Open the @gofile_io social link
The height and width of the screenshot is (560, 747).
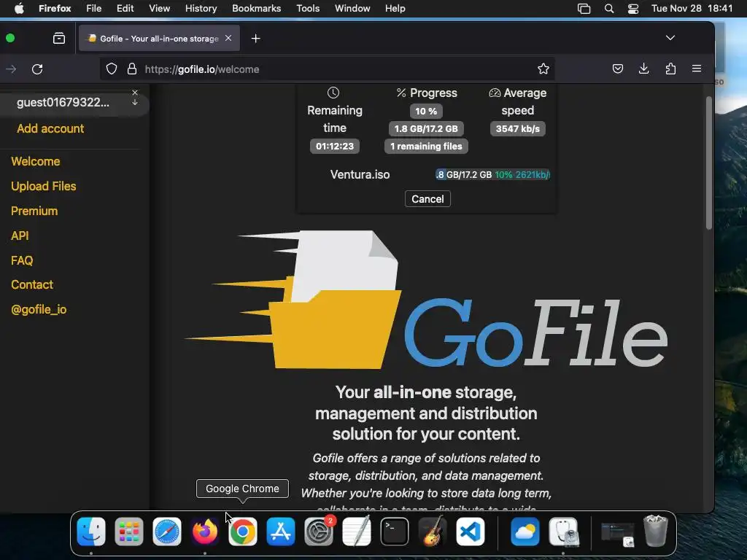pos(39,309)
